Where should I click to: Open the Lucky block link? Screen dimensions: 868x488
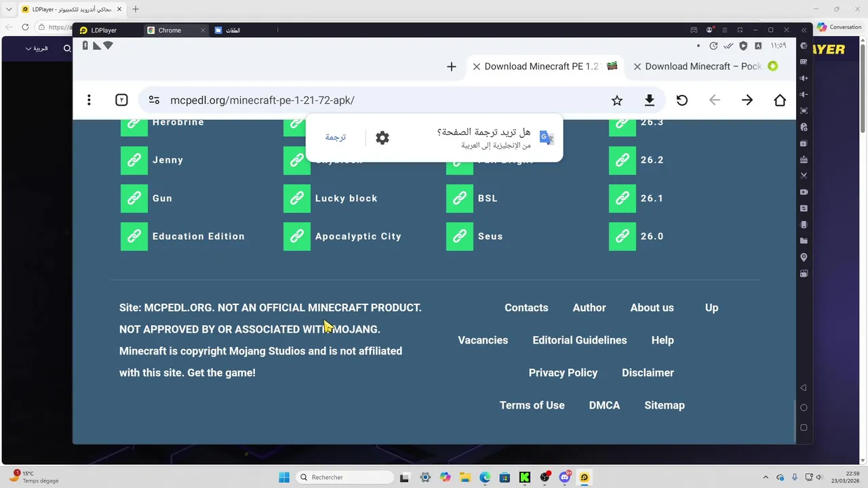pyautogui.click(x=346, y=198)
